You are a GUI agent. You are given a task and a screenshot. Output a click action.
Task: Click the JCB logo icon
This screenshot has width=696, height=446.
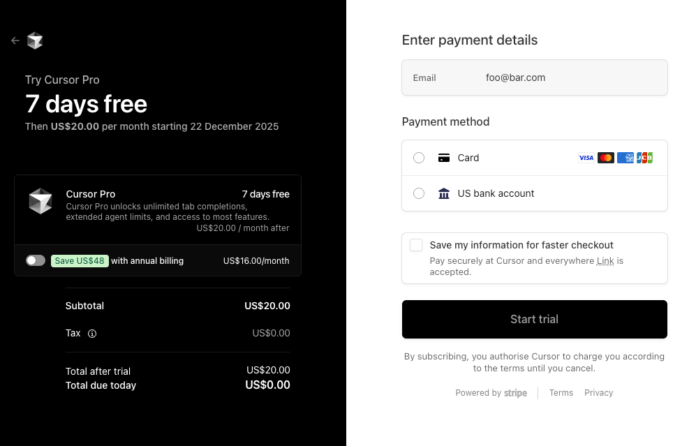tap(644, 158)
